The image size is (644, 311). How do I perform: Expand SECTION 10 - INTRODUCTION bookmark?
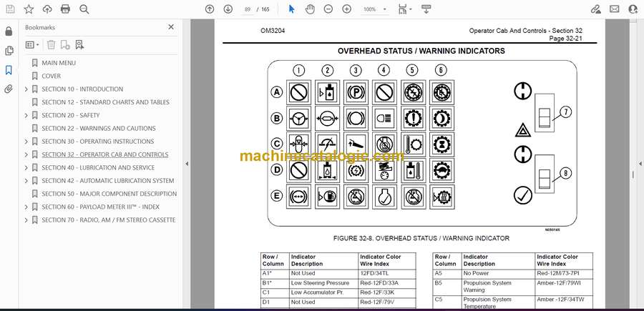pyautogui.click(x=26, y=89)
